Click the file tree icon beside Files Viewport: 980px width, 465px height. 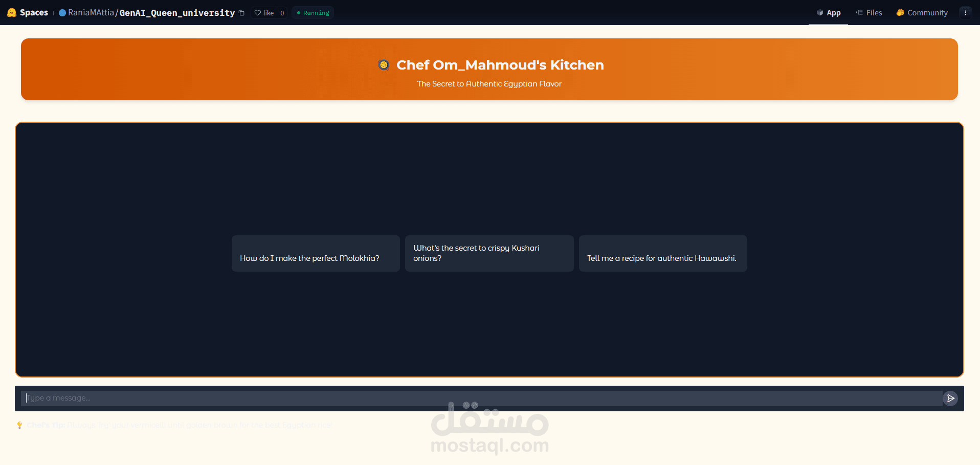(x=858, y=12)
